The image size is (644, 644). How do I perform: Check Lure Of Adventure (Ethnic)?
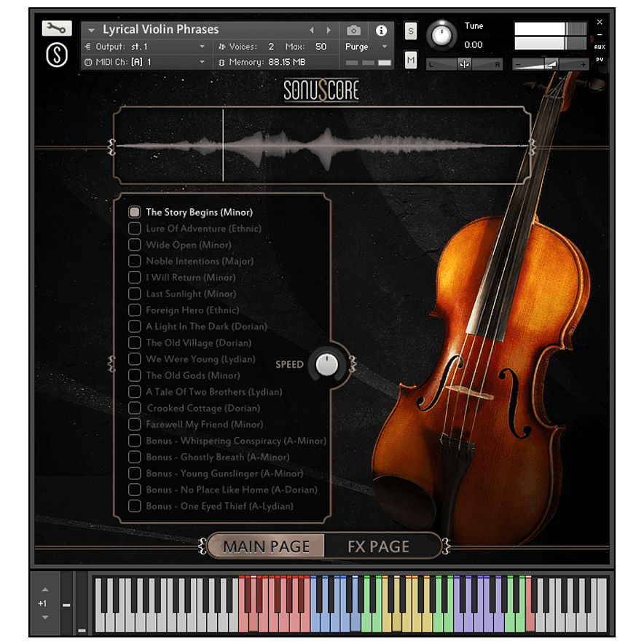[x=134, y=228]
